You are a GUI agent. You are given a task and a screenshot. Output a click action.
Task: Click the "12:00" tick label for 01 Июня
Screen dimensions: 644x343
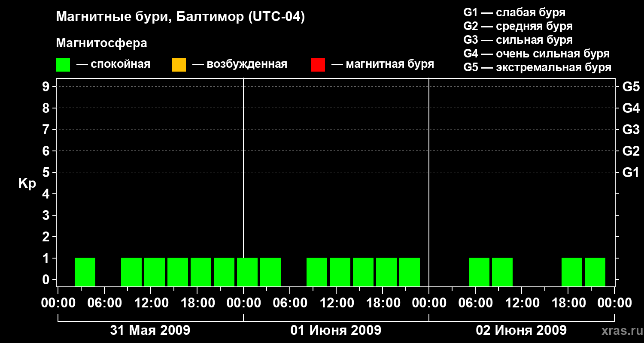point(336,303)
